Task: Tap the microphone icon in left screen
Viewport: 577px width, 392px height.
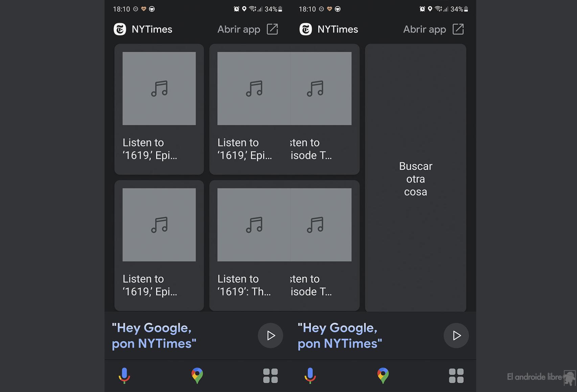Action: pos(124,375)
